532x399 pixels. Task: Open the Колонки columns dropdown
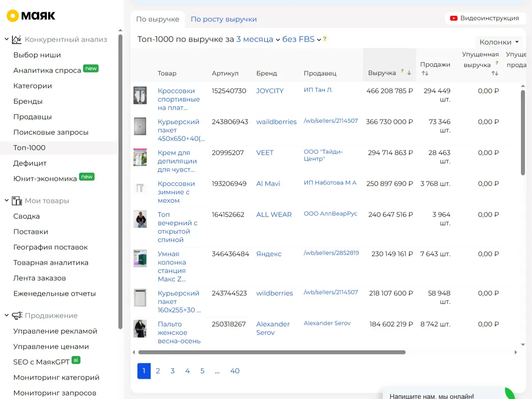(499, 42)
